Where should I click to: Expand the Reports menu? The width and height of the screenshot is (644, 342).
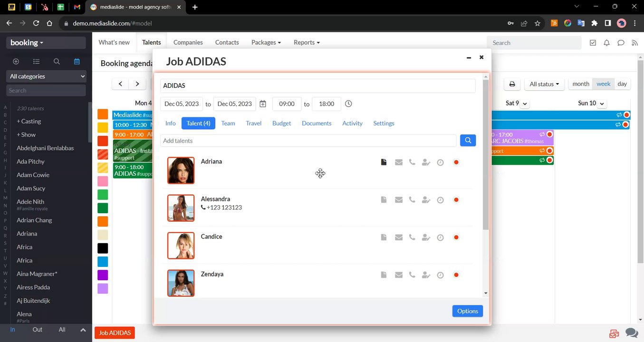[307, 42]
